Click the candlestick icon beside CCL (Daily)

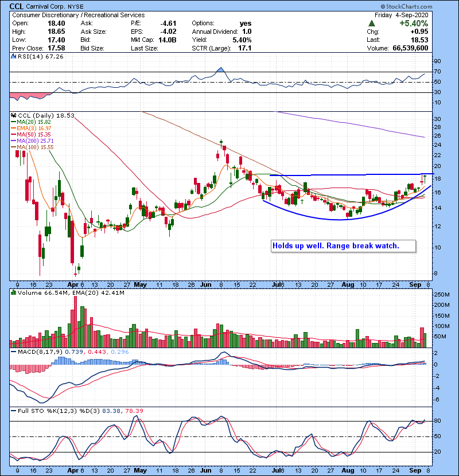[x=13, y=115]
